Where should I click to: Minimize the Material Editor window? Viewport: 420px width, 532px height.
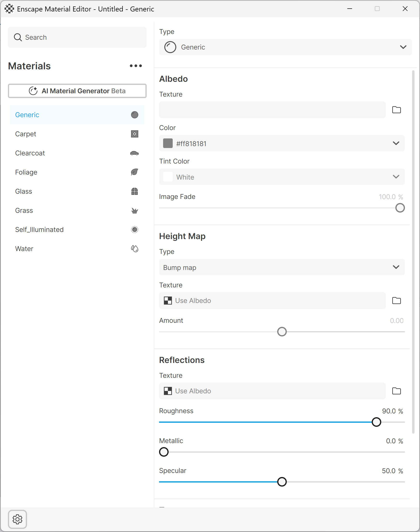click(x=349, y=9)
